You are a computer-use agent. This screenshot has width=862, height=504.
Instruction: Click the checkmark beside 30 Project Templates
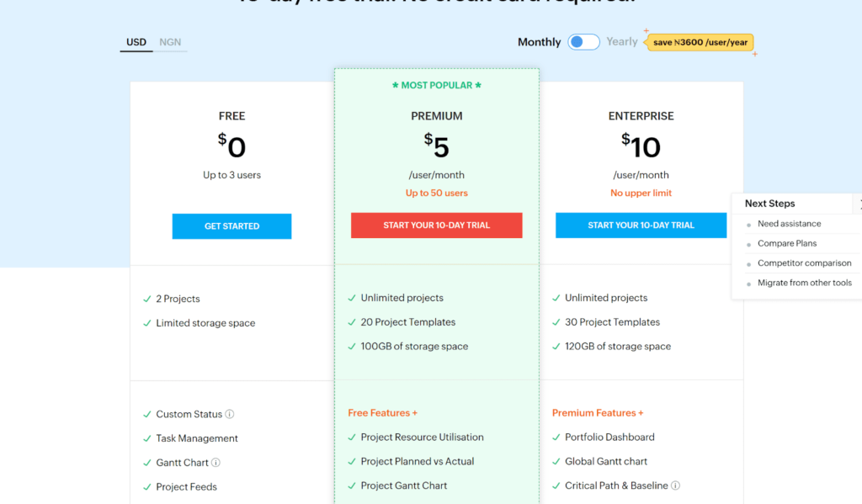556,322
